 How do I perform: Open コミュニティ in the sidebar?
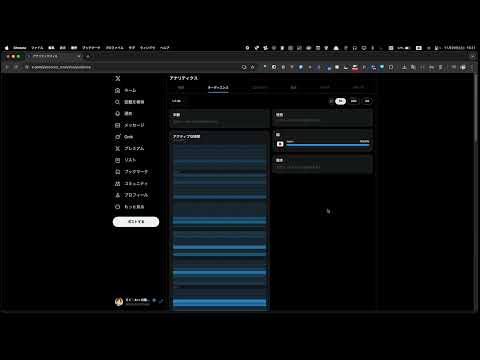pos(131,183)
